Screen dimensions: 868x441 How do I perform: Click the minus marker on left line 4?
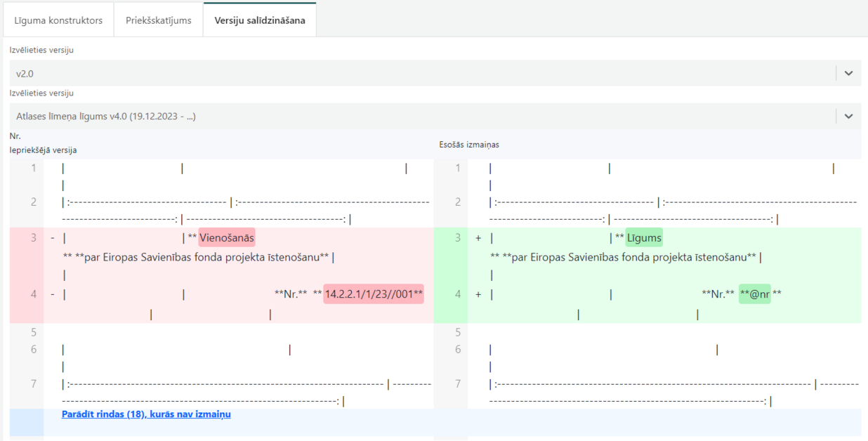pyautogui.click(x=53, y=294)
